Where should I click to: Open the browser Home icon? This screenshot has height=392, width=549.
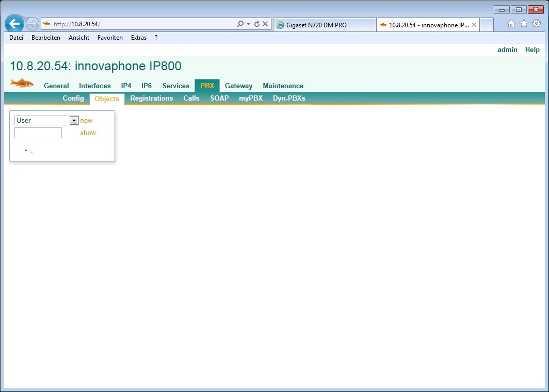(511, 23)
